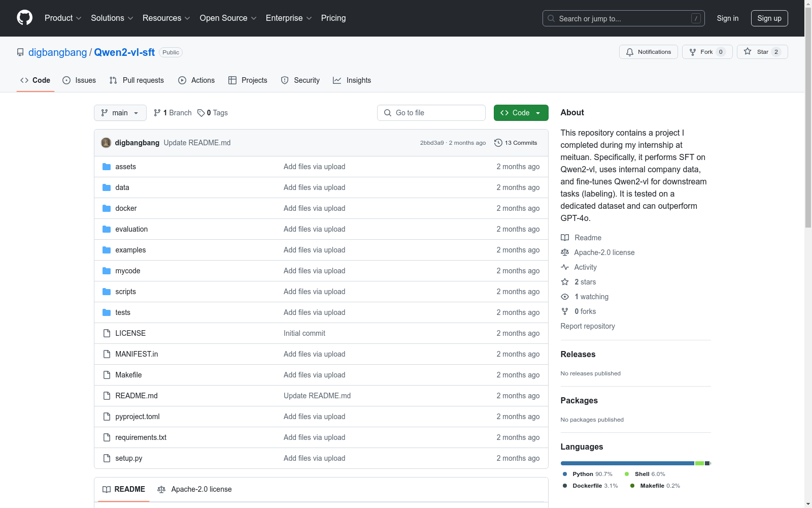
Task: Open the requirements.txt file
Action: coord(141,437)
